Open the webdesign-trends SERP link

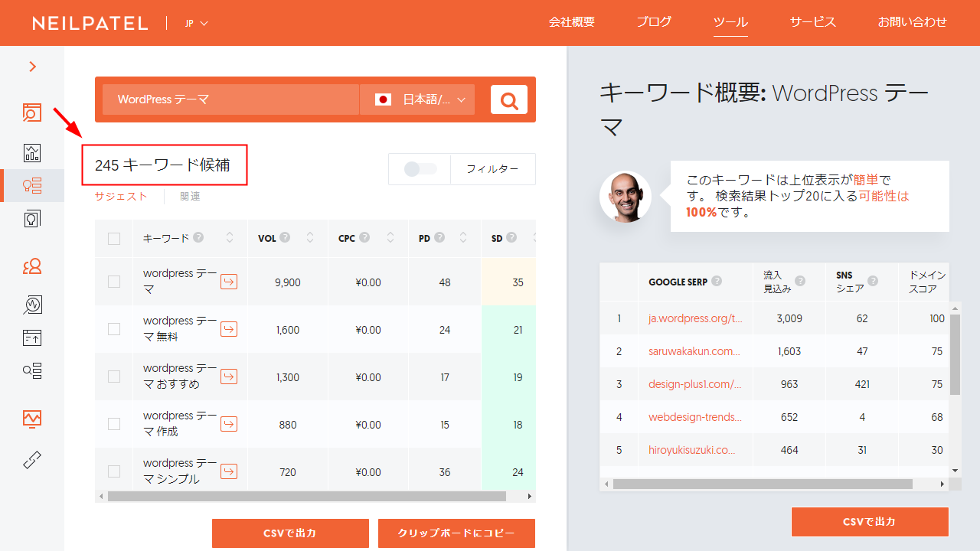click(695, 417)
